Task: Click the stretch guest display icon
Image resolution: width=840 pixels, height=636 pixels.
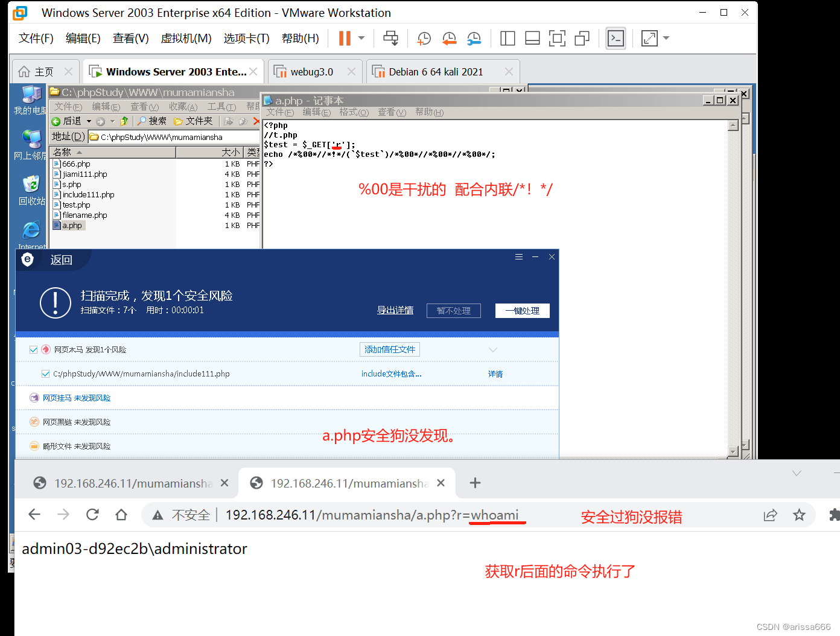Action: 649,39
